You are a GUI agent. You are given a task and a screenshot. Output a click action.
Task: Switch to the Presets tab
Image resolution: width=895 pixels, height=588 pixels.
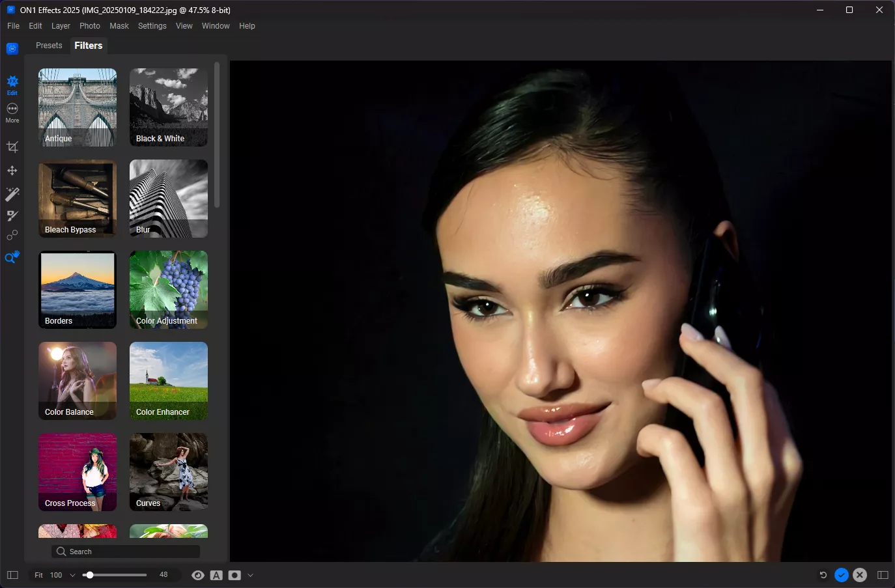(49, 46)
